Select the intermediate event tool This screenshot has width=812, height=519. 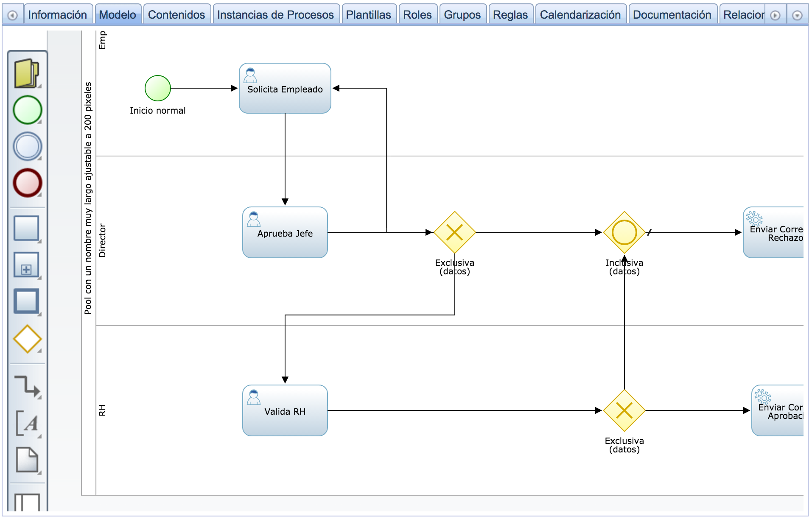point(27,146)
